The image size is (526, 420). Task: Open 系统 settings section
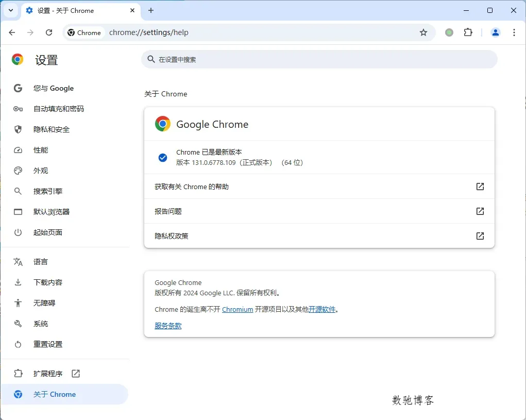click(65, 324)
